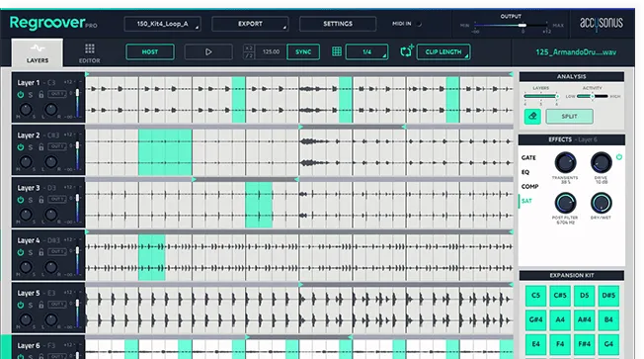Solo Layer 2 with the S button
Image resolution: width=644 pixels, height=359 pixels.
[31, 147]
